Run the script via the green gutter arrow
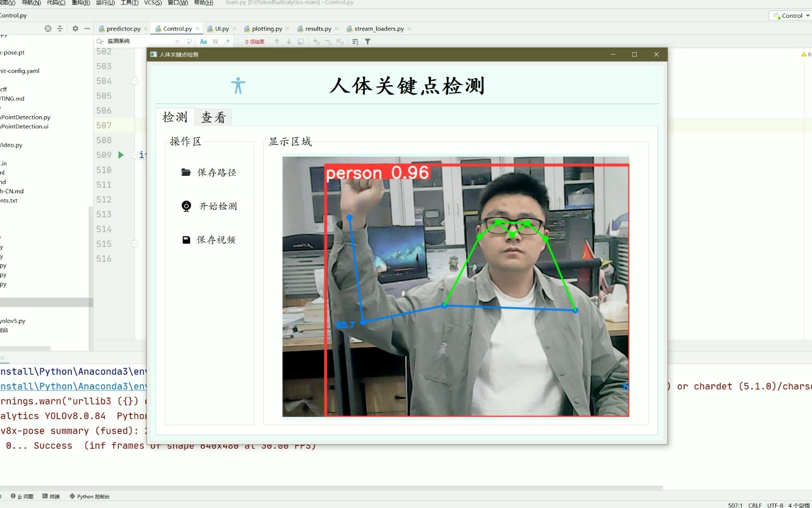 121,155
